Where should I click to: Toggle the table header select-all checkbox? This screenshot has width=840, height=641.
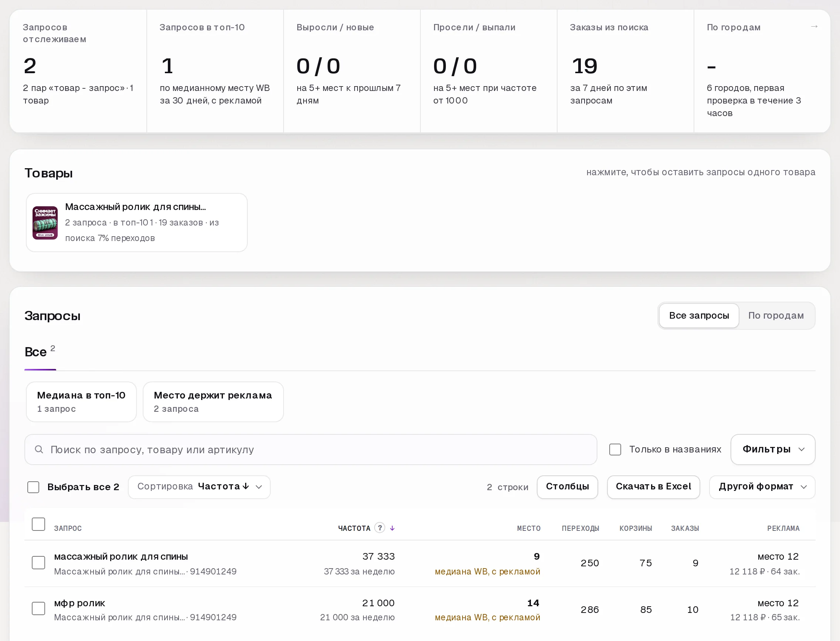click(38, 524)
